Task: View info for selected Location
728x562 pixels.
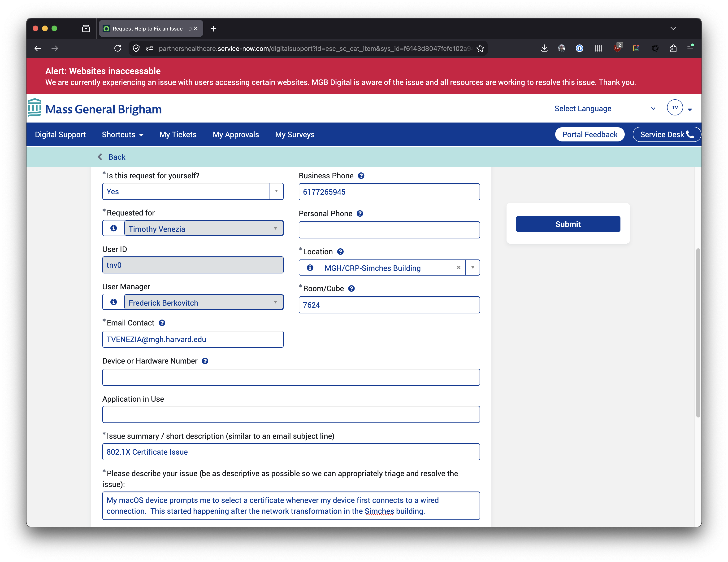Action: coord(310,268)
